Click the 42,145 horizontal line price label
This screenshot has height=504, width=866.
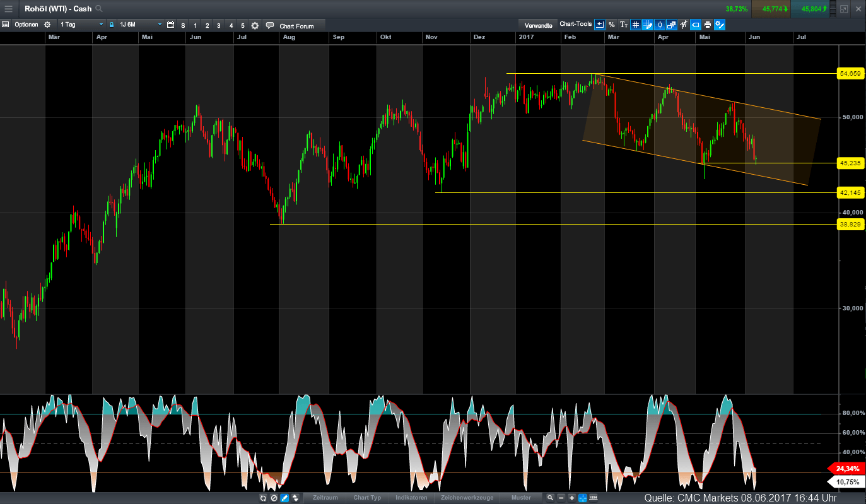850,193
